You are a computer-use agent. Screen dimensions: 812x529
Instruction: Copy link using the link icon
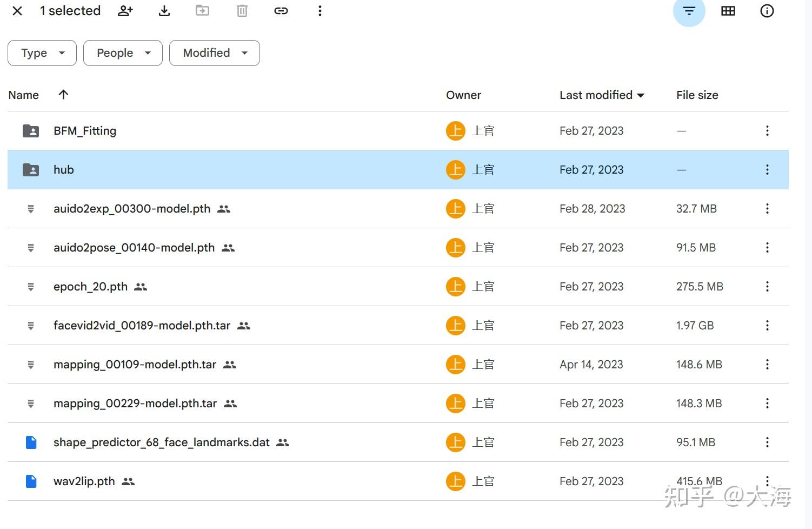(281, 11)
